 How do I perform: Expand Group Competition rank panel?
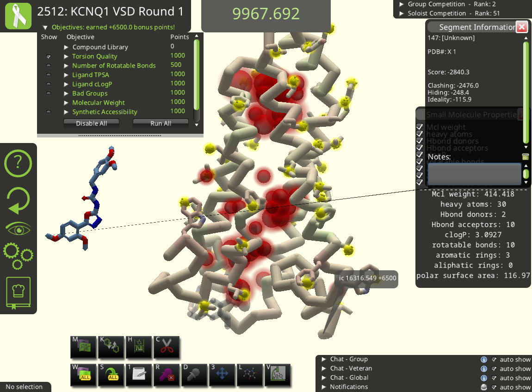pyautogui.click(x=402, y=4)
